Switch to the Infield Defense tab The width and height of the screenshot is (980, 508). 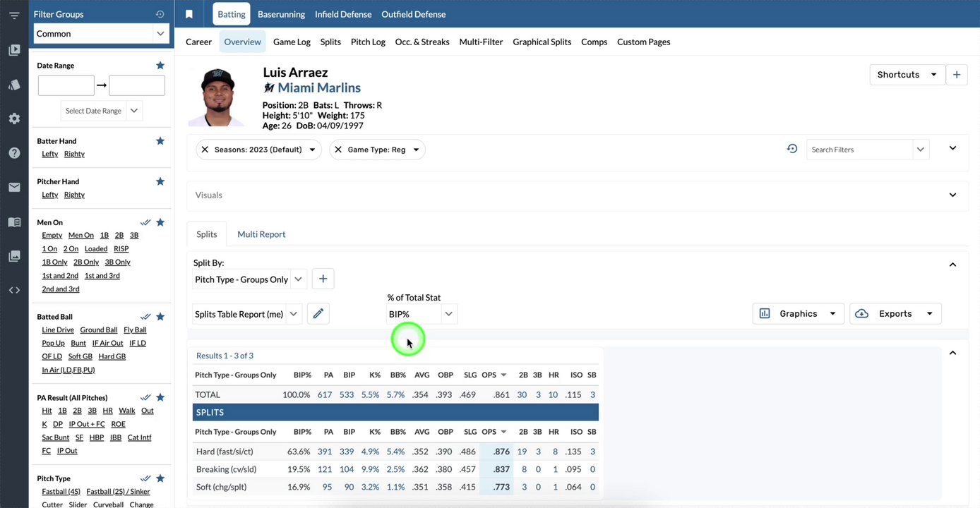click(343, 14)
